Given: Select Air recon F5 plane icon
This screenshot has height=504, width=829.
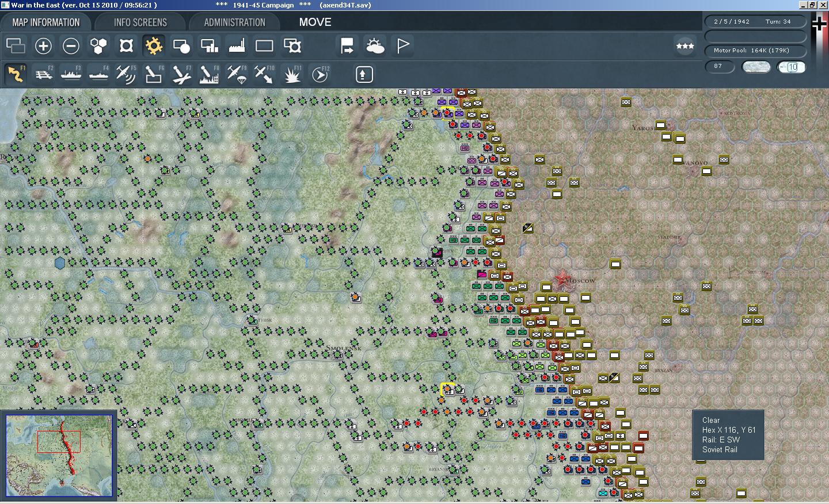Looking at the screenshot, I should coord(126,74).
